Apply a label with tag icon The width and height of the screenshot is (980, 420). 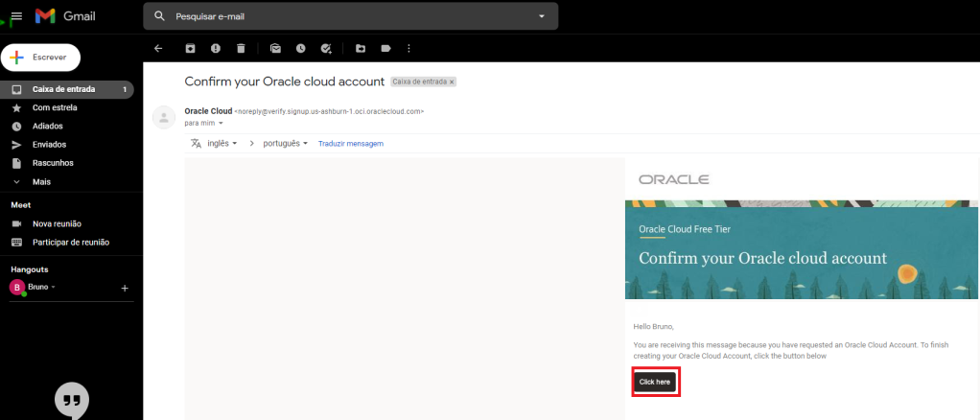click(x=385, y=48)
